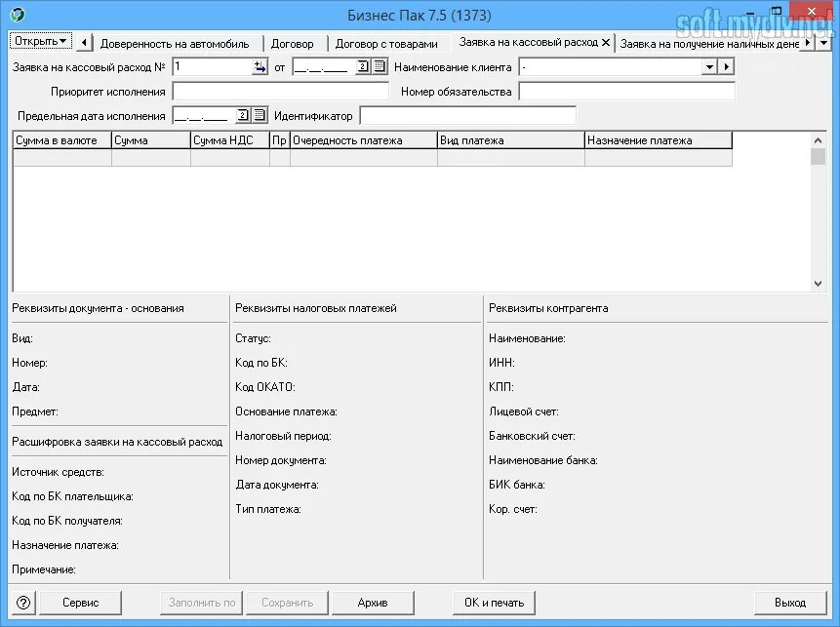Click the Номер обязательства input field

click(x=626, y=92)
